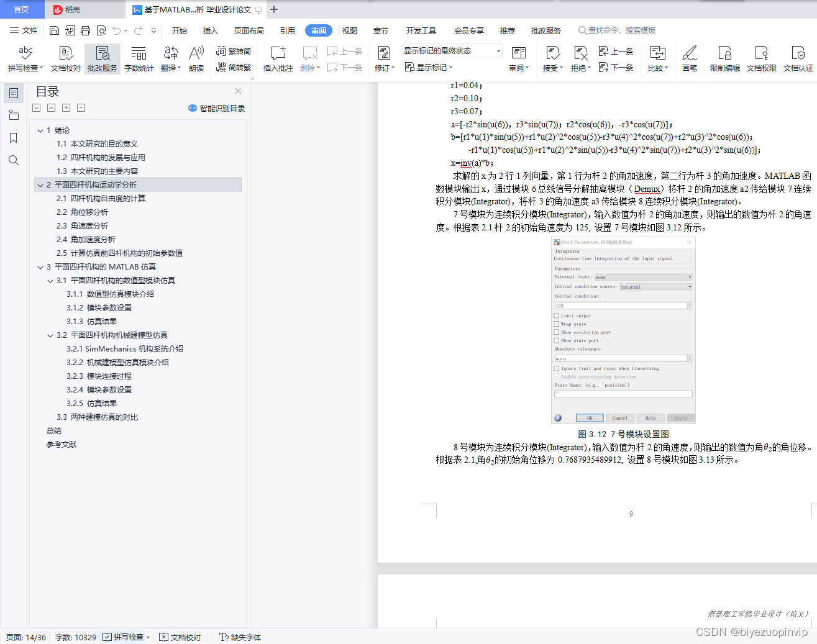Click the 审阅 review pane icon
817x644 pixels.
tap(519, 59)
